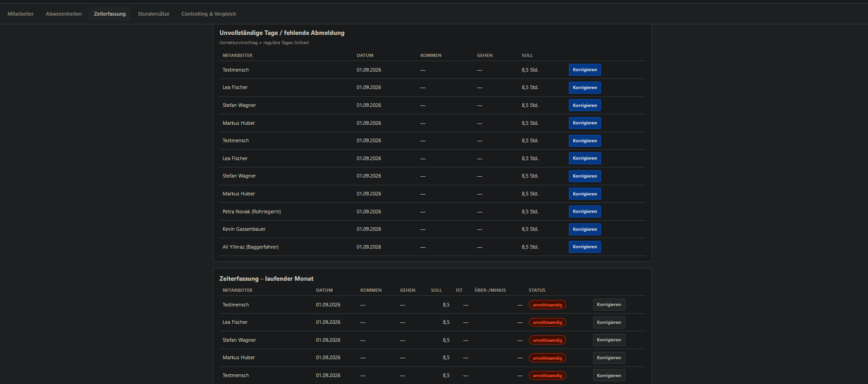868x384 pixels.
Task: Switch to the Abwesenheiten tab
Action: coord(63,14)
